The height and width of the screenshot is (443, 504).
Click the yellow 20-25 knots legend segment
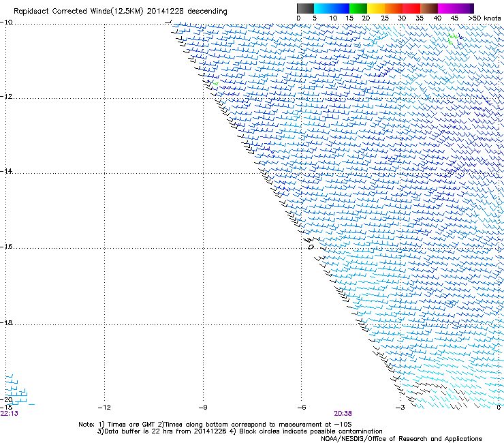point(376,8)
